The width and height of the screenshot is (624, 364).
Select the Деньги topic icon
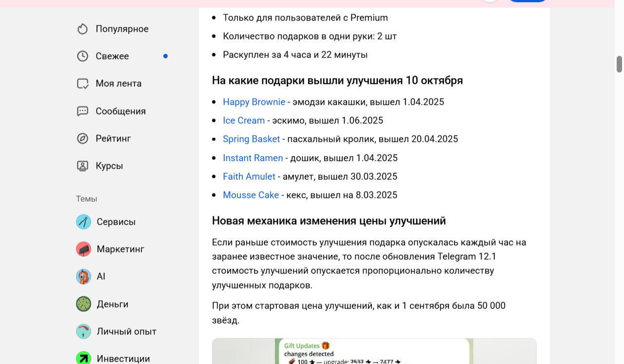[83, 304]
